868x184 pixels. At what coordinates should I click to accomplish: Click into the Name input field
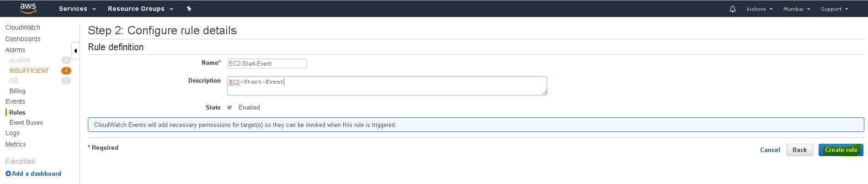point(267,63)
